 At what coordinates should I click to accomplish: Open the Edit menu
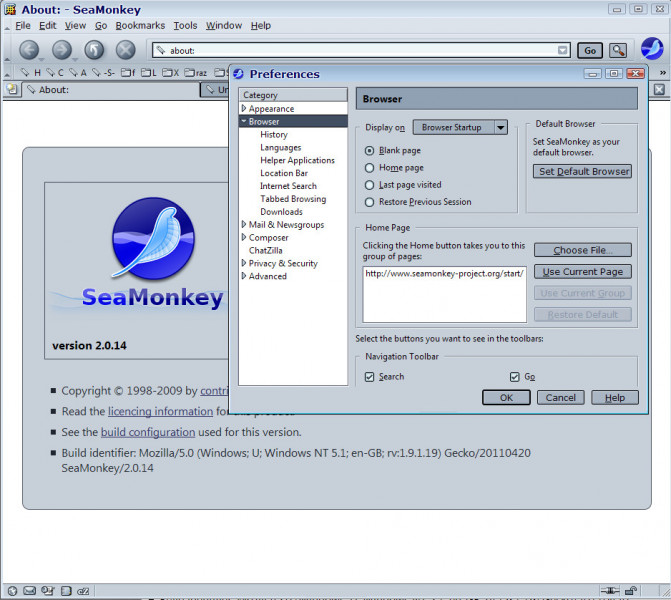point(48,26)
